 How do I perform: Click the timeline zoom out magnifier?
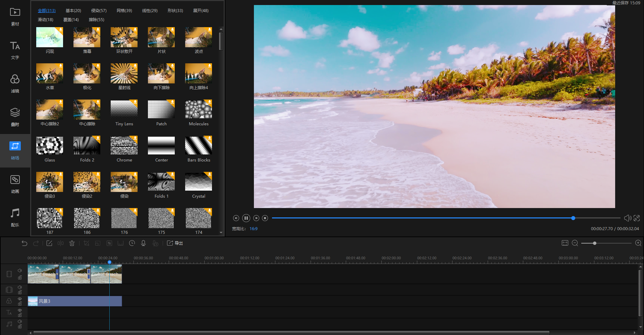tap(575, 243)
